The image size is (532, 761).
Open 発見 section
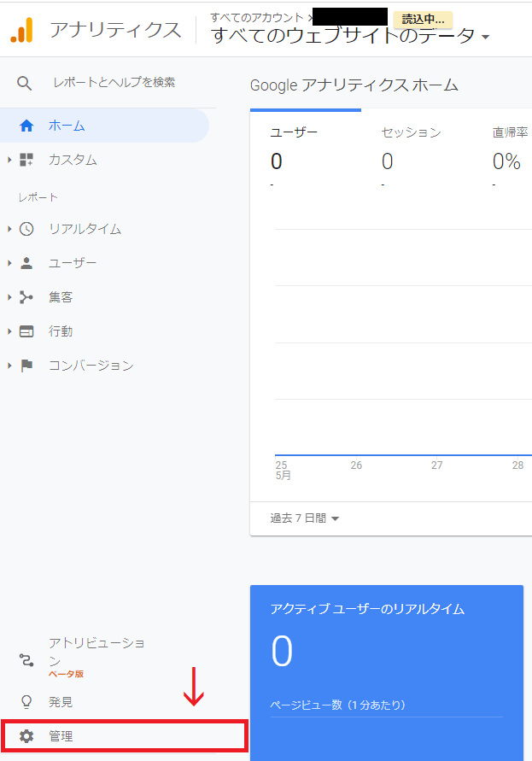61,702
